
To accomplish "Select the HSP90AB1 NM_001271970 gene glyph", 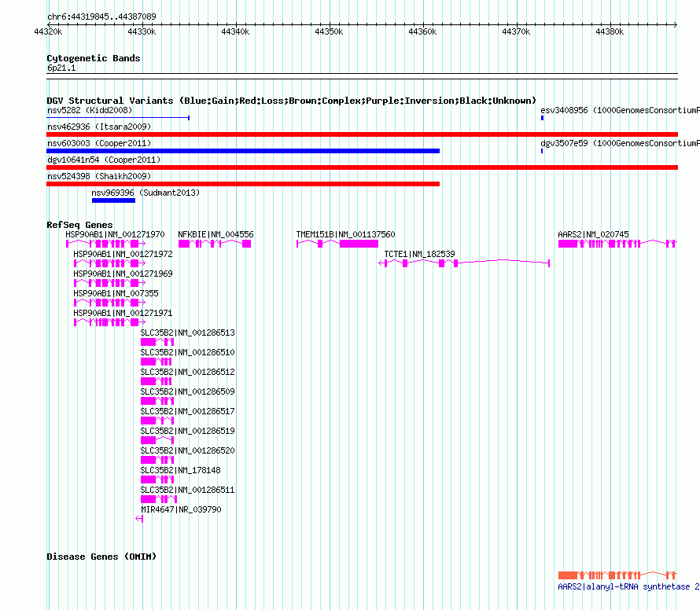I will 106,244.
